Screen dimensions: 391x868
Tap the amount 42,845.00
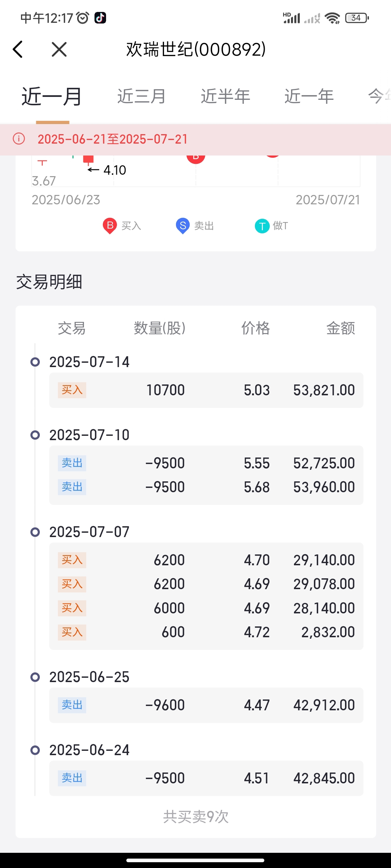click(324, 778)
